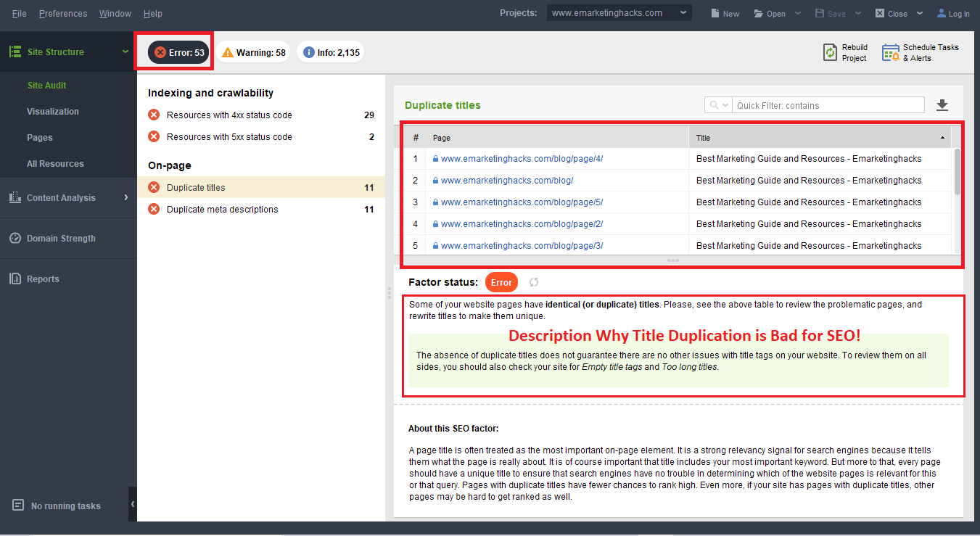Open All Resources in the sidebar
Viewport: 980px width, 536px height.
[x=55, y=163]
